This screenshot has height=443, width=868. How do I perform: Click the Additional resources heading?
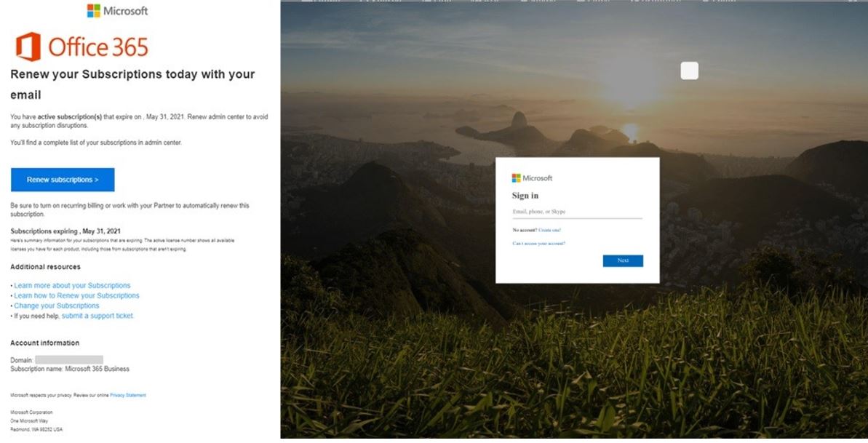[45, 267]
